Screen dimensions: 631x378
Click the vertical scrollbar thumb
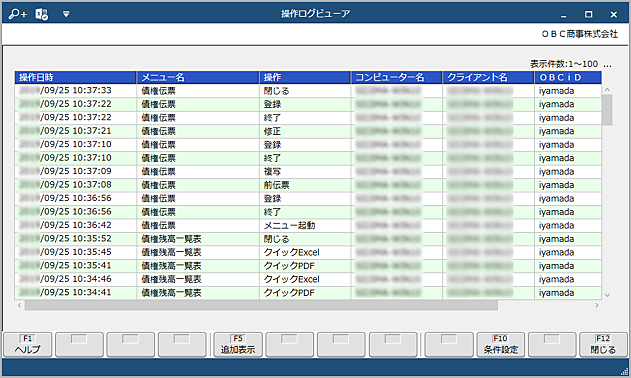607,110
